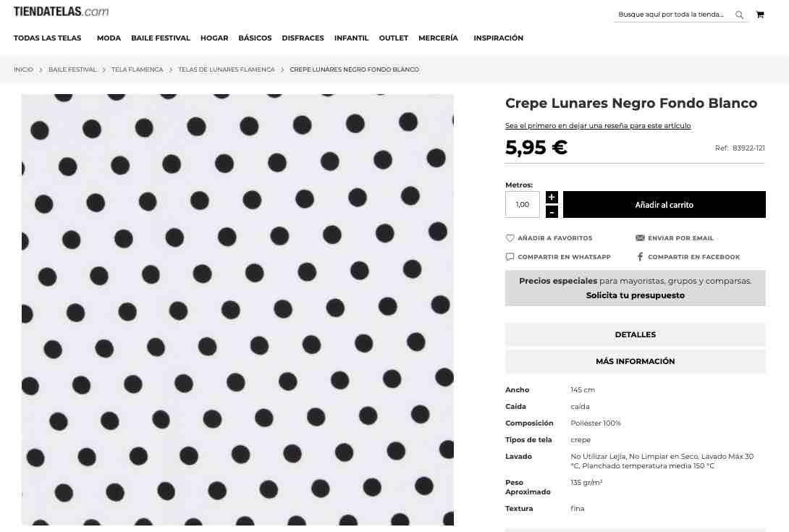Click the envelope icon Enviar por Email
The width and height of the screenshot is (789, 532).
click(x=640, y=238)
